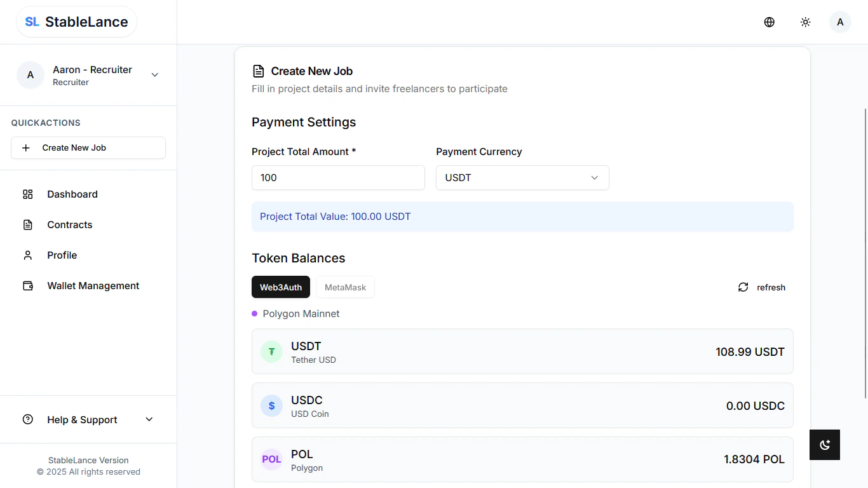This screenshot has height=488, width=868.
Task: Click the StableLance SL logo
Action: coord(76,21)
